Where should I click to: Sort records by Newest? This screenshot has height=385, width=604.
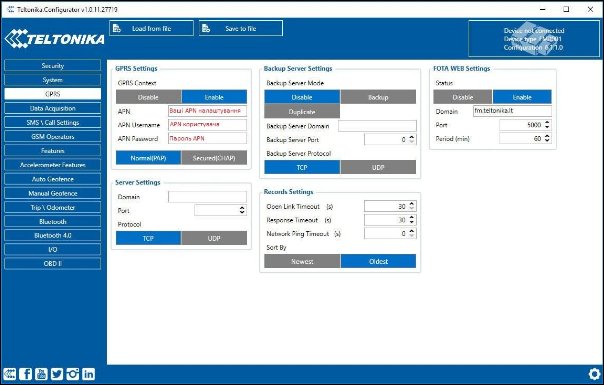(302, 261)
